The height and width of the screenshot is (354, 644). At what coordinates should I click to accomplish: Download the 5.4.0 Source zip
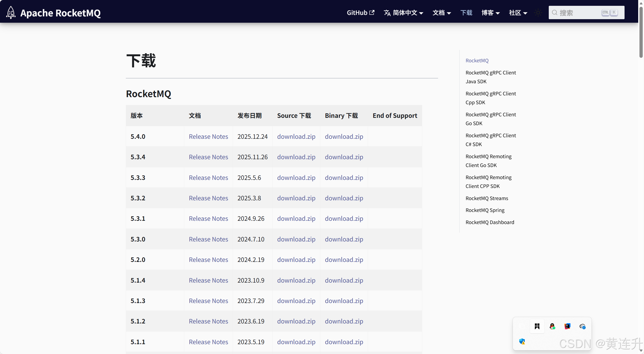click(296, 137)
